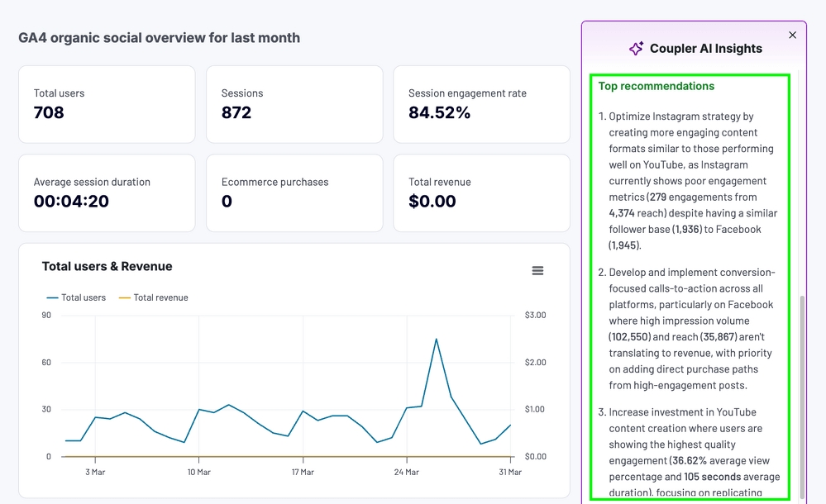This screenshot has width=826, height=504.
Task: Select the Ecommerce purchases card
Action: [294, 193]
